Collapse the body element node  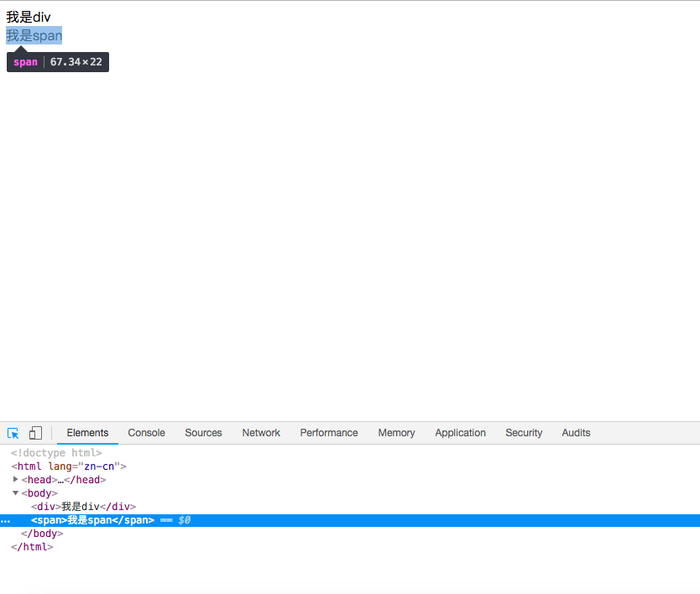point(16,493)
